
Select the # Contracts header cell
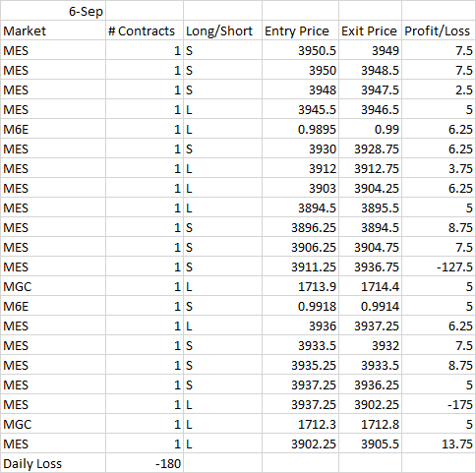(x=145, y=30)
